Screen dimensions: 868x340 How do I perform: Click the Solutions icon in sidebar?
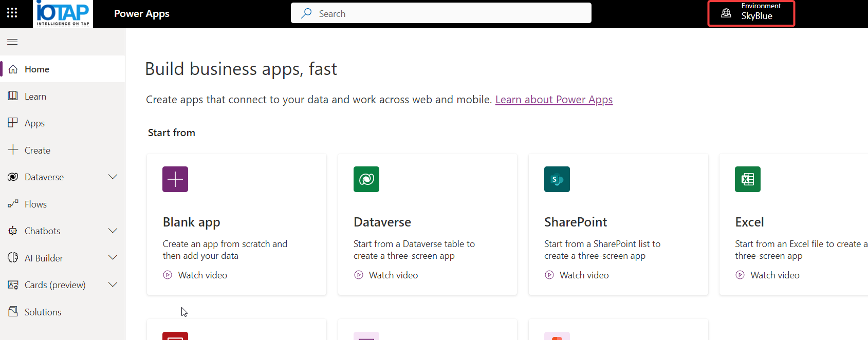13,312
